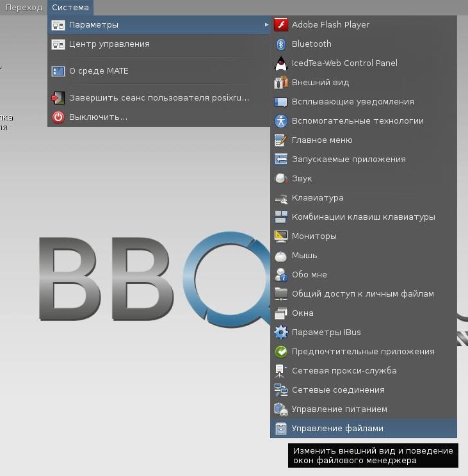This screenshot has height=476, width=468.
Task: Click the Вспомогательные технологии accessibility icon
Action: pyautogui.click(x=281, y=121)
